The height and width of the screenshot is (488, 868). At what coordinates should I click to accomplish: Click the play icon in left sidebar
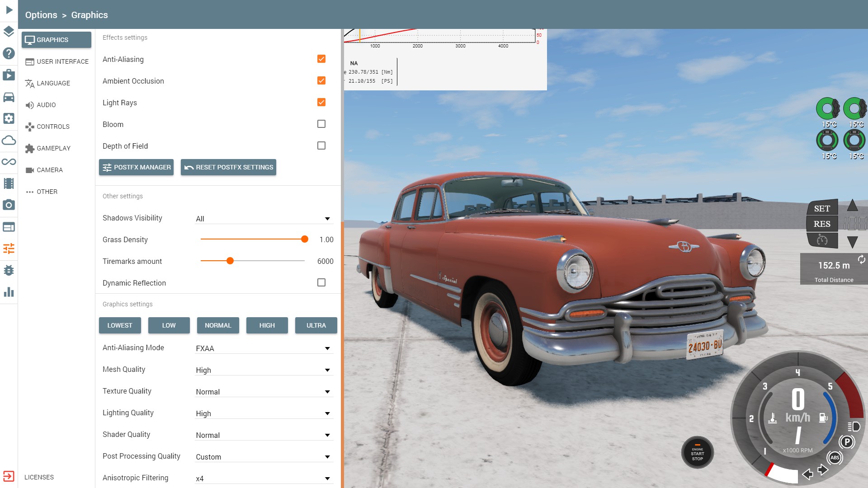[x=9, y=10]
